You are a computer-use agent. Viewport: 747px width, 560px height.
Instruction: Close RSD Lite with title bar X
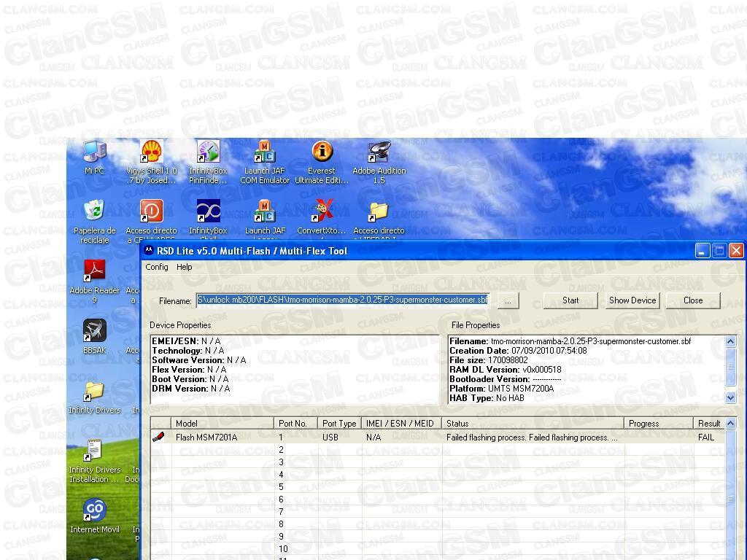click(736, 251)
